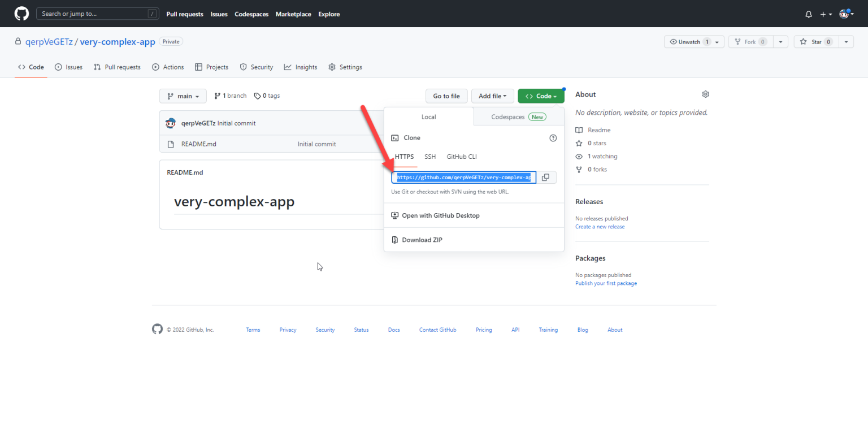Screen dimensions: 868x424
Task: Choose the GitHub CLI clone option
Action: pyautogui.click(x=462, y=157)
